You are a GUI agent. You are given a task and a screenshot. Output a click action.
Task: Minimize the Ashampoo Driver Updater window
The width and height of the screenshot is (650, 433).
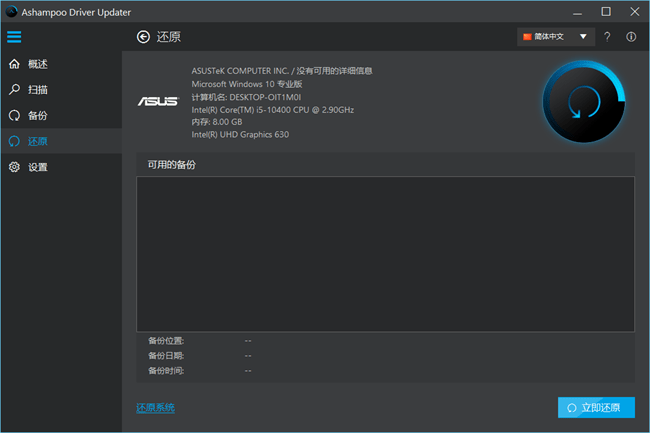click(578, 11)
